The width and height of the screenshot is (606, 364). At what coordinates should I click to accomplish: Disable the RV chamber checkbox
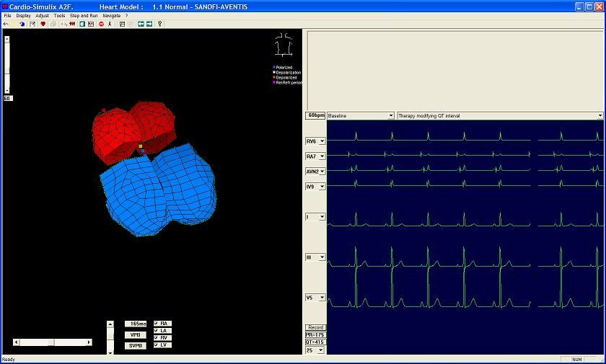pyautogui.click(x=157, y=338)
